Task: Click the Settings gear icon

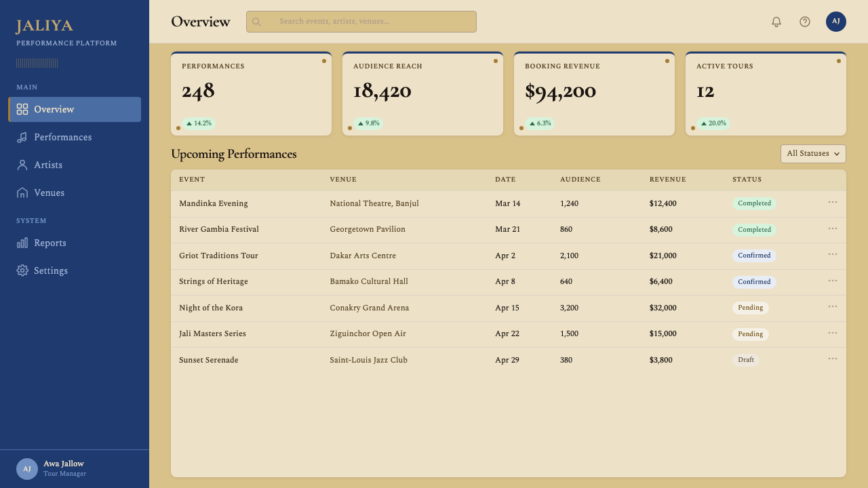Action: coord(22,270)
